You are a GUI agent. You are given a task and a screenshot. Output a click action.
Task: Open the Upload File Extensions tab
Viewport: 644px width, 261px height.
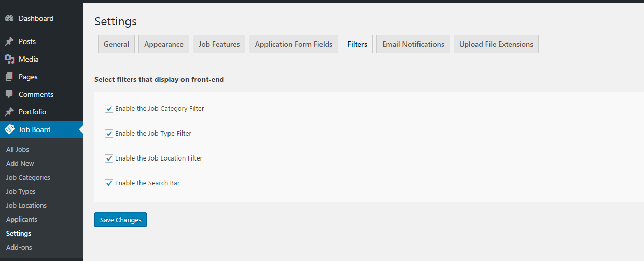pos(496,44)
